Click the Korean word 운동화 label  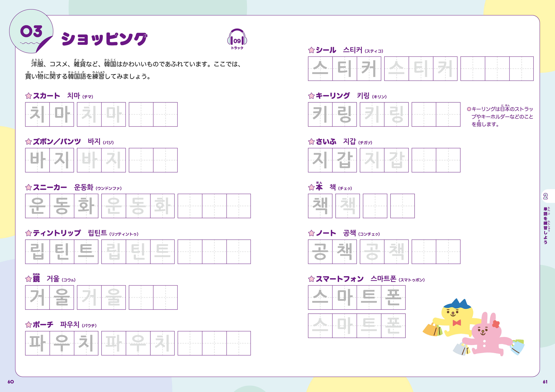(x=84, y=187)
